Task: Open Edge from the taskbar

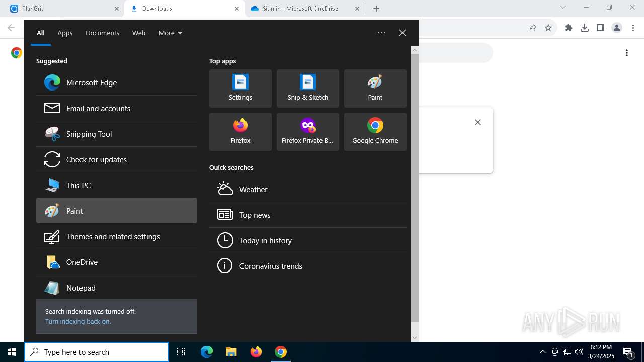Action: [x=207, y=352]
